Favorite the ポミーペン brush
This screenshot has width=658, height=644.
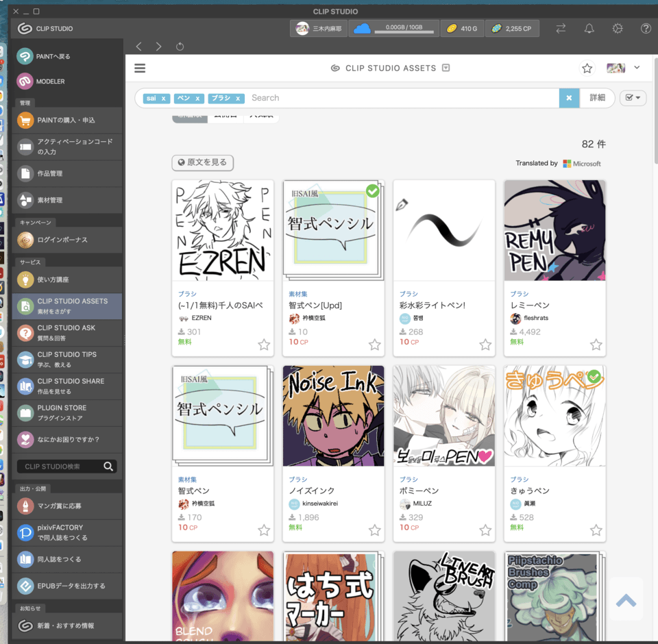pyautogui.click(x=485, y=530)
